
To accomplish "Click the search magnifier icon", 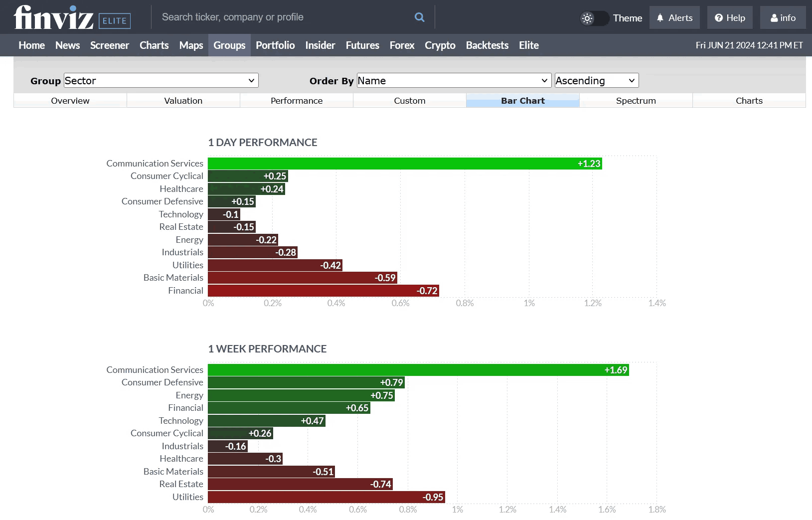I will click(x=419, y=16).
